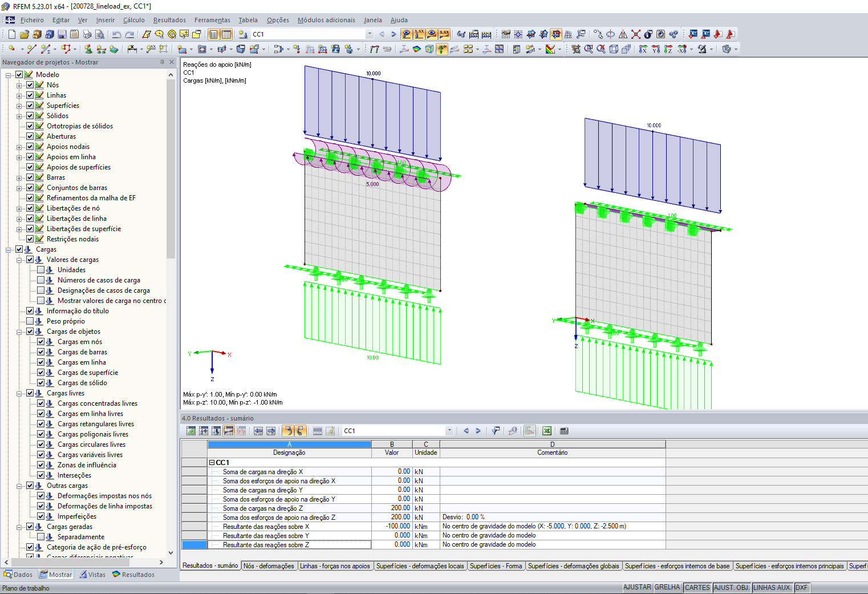Viewport: 868px width, 594px height.
Task: Open the Ficheiro menu
Action: (x=32, y=20)
